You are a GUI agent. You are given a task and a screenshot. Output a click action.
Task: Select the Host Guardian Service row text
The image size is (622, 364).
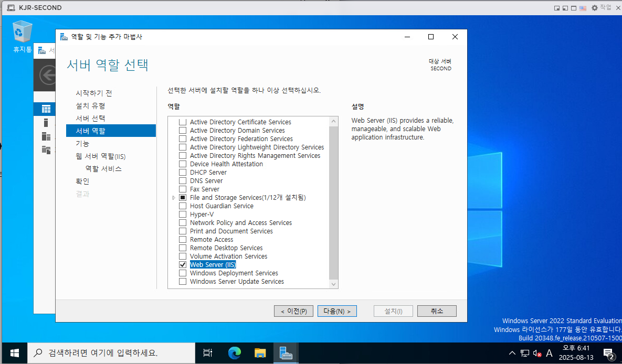point(222,206)
